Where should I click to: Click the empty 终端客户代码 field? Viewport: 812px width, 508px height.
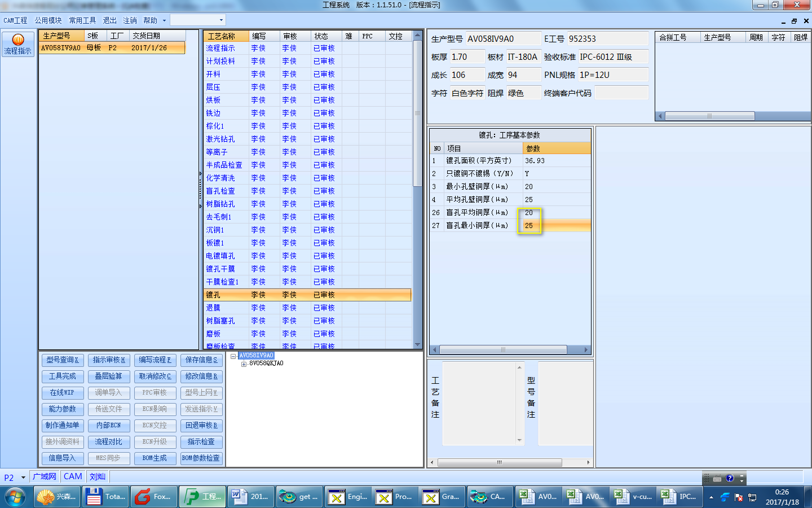pyautogui.click(x=621, y=93)
